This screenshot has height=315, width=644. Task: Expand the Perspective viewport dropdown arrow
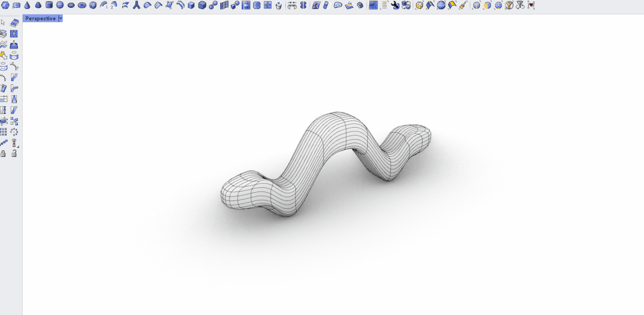click(x=61, y=18)
